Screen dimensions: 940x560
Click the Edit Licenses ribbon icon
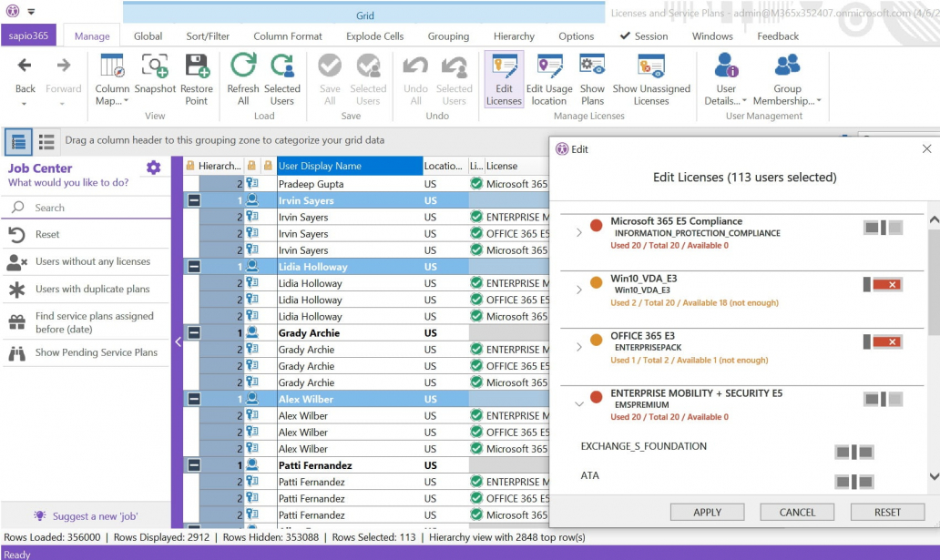tap(504, 79)
